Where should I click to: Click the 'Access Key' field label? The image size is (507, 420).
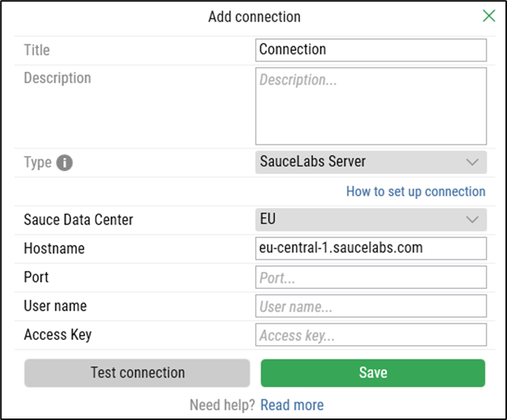click(x=58, y=335)
